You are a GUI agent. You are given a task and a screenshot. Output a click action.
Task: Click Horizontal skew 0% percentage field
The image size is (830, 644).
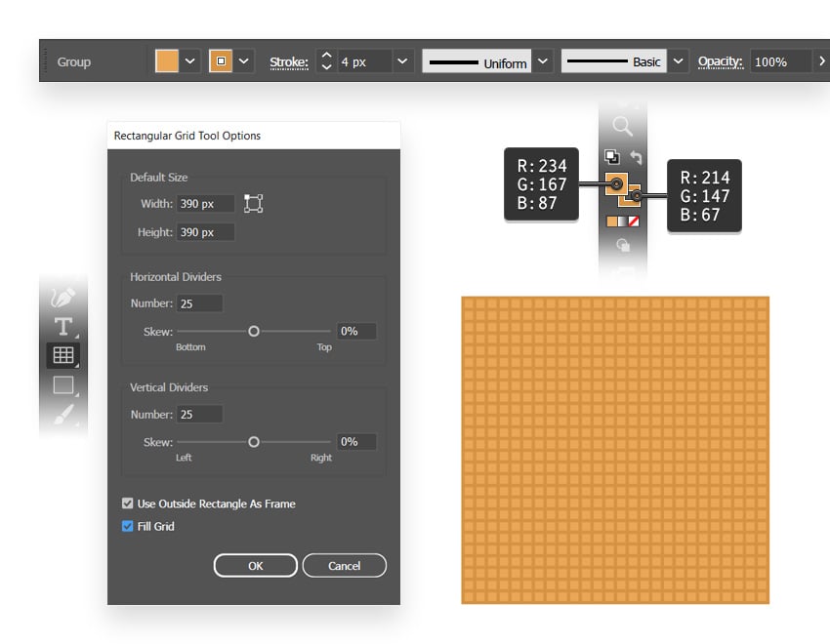(356, 332)
